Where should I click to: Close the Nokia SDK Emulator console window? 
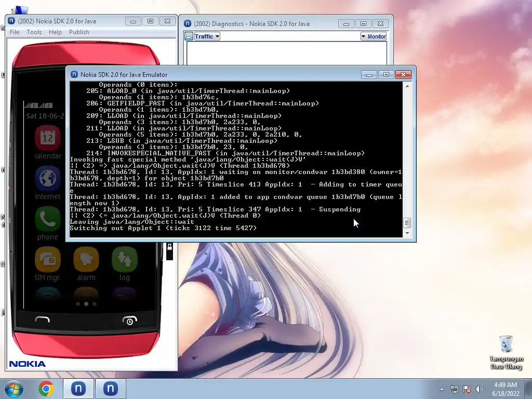pos(403,75)
